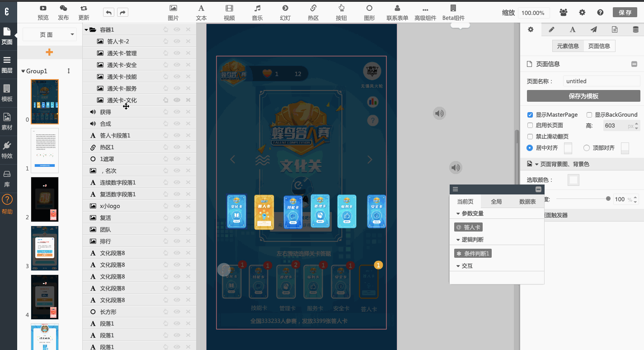
Task: Click the 选取颜色 color swatch
Action: pos(573,180)
